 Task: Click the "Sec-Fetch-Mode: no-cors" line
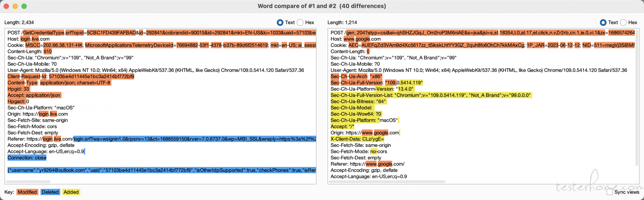coord(359,152)
